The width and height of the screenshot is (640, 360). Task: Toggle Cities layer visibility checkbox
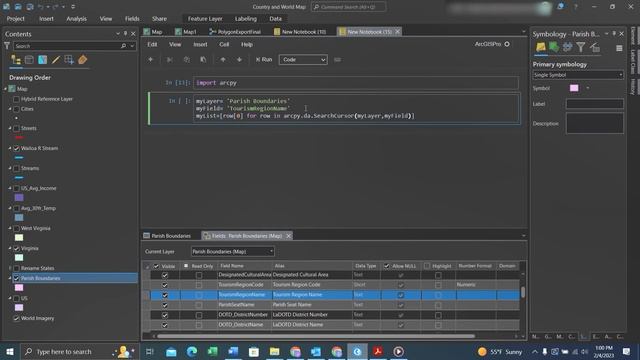point(16,109)
